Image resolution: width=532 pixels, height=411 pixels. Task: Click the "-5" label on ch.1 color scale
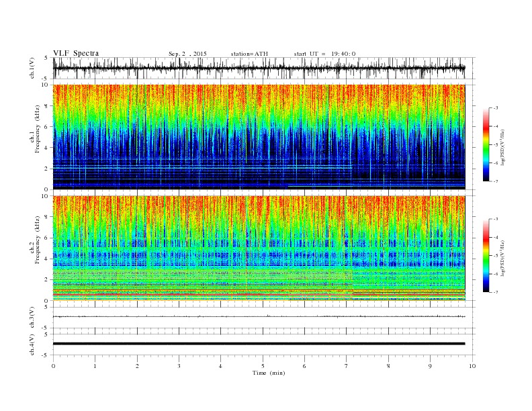point(496,145)
